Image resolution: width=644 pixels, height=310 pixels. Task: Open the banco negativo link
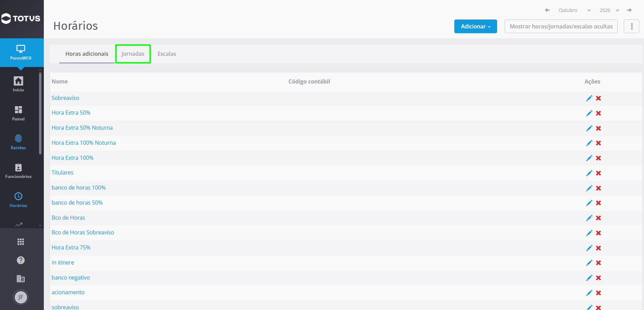[71, 277]
